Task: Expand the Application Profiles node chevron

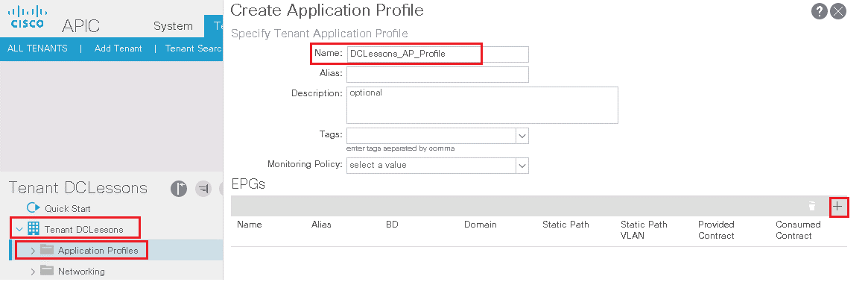Action: point(33,251)
